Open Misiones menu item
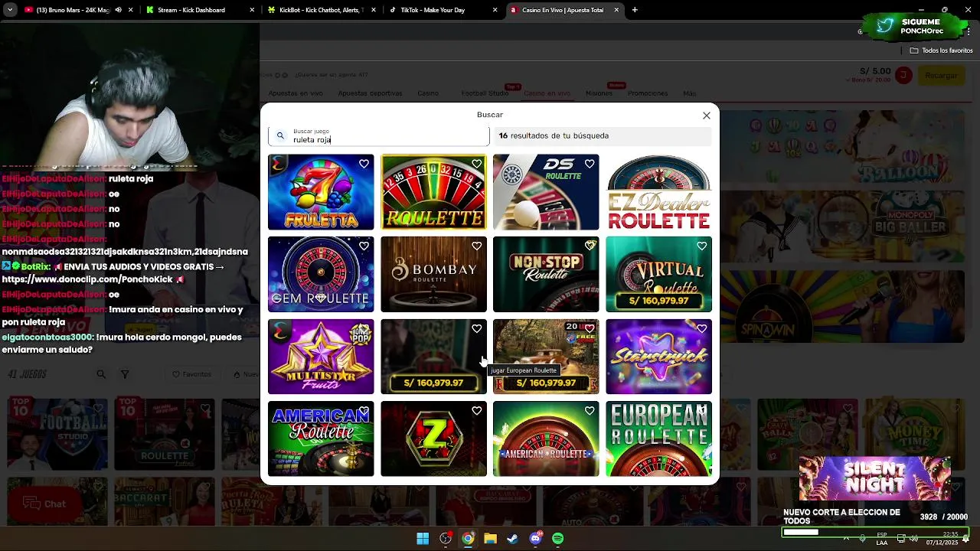980x551 pixels. [599, 93]
